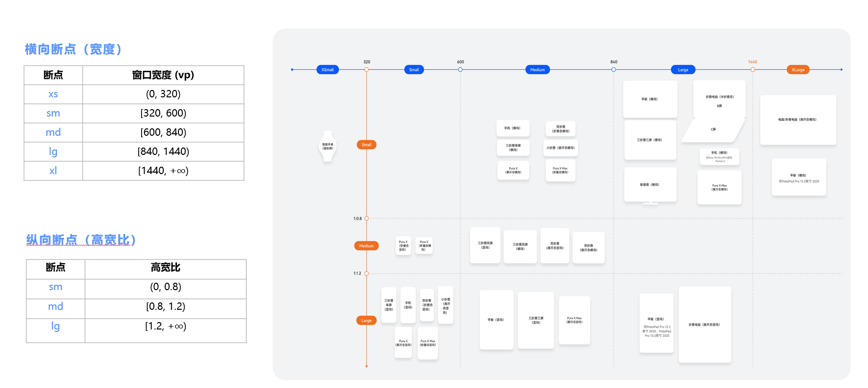Click the smartwatch device icon

pos(327,146)
